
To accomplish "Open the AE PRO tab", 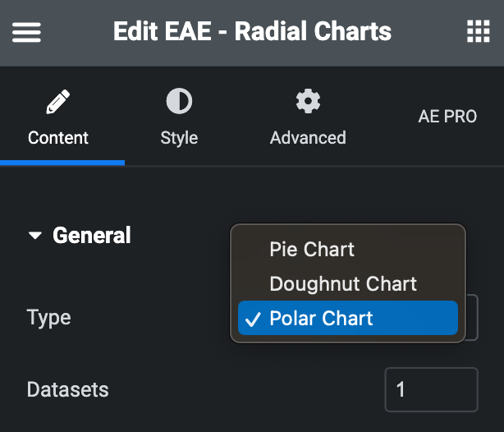I will tap(447, 117).
